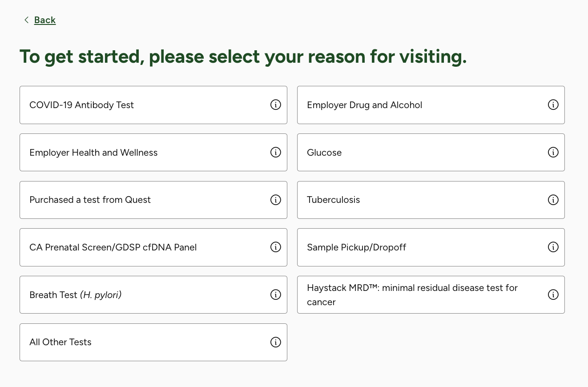Show info about Haystack MRD test

pos(553,295)
